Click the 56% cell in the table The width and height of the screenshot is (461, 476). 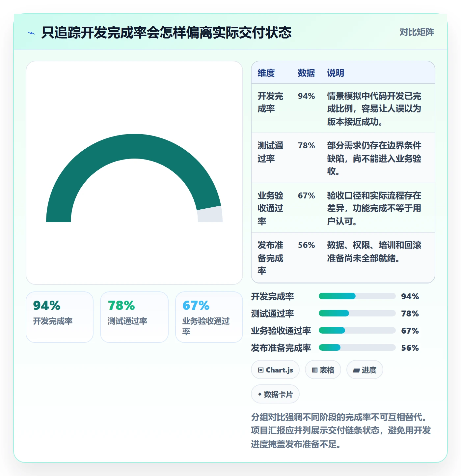(306, 245)
